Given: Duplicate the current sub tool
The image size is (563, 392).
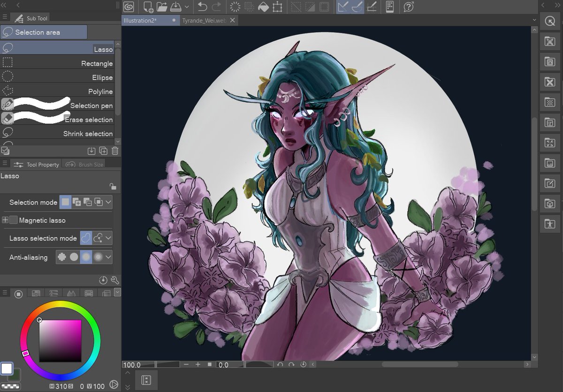Looking at the screenshot, I should 103,151.
